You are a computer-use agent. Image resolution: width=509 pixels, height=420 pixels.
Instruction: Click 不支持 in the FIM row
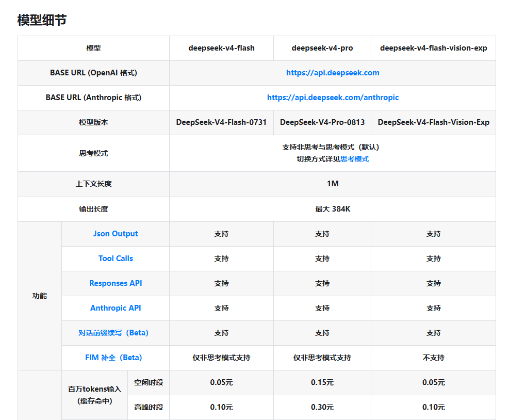[433, 358]
